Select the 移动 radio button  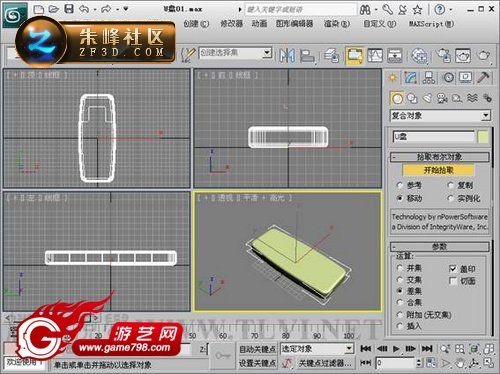click(400, 198)
